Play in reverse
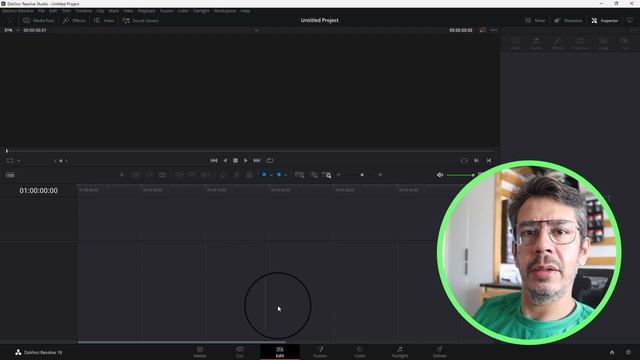Viewport: 640px width, 360px height. pyautogui.click(x=225, y=161)
